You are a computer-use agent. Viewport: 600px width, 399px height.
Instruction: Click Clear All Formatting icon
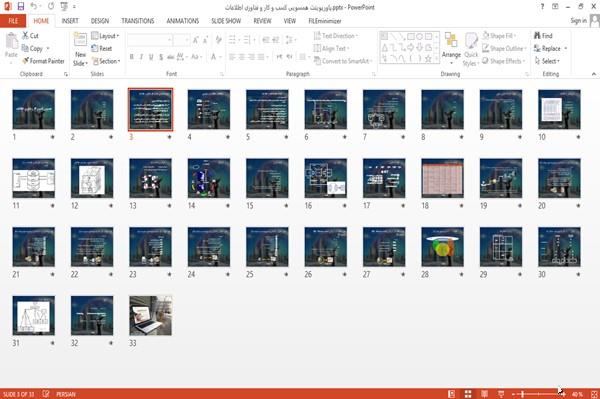click(x=218, y=40)
